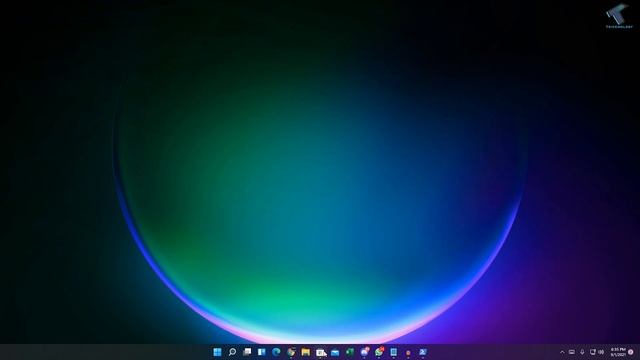Open the Microsoft Store taskbar icon
This screenshot has height=360, width=640.
[x=321, y=352]
